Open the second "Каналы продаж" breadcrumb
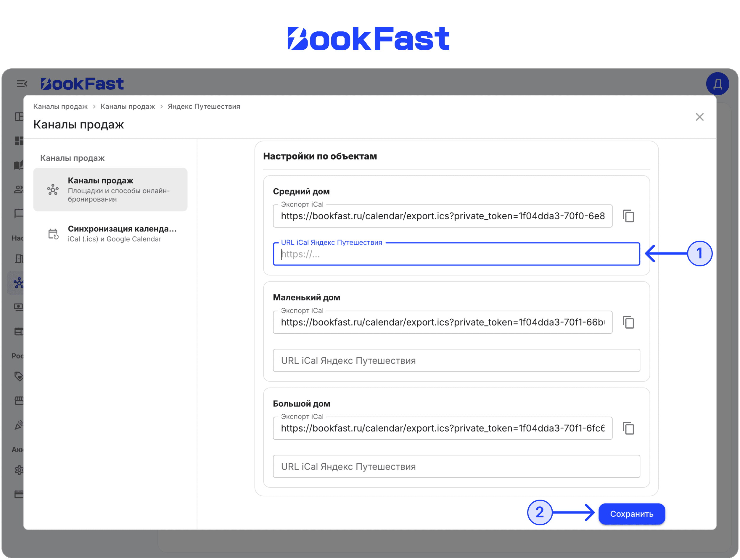The height and width of the screenshot is (560, 740). click(128, 106)
